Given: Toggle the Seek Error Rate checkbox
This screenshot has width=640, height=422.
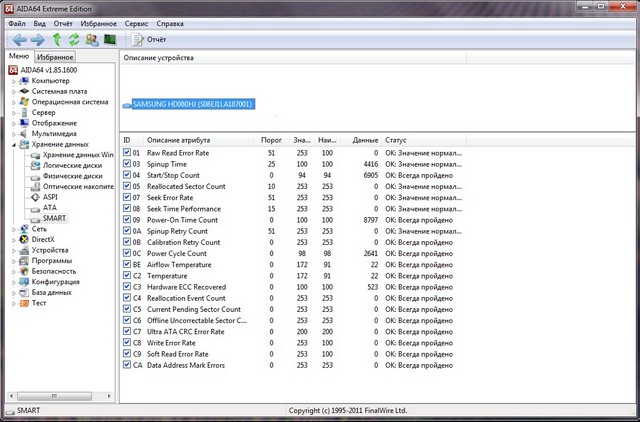Looking at the screenshot, I should (127, 197).
